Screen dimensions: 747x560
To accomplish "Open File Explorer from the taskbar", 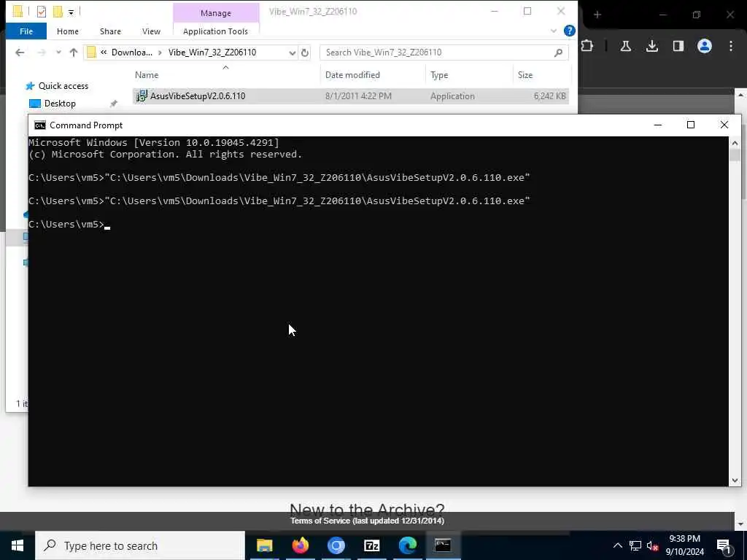I will (x=264, y=545).
